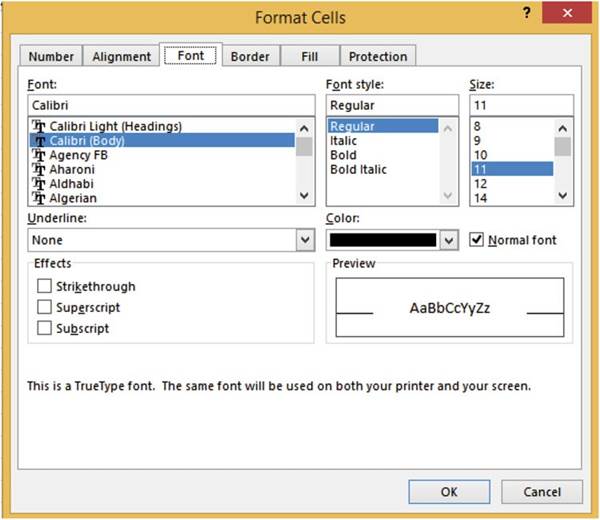Screen dimensions: 600x520
Task: Check the Superscript option
Action: coord(44,308)
